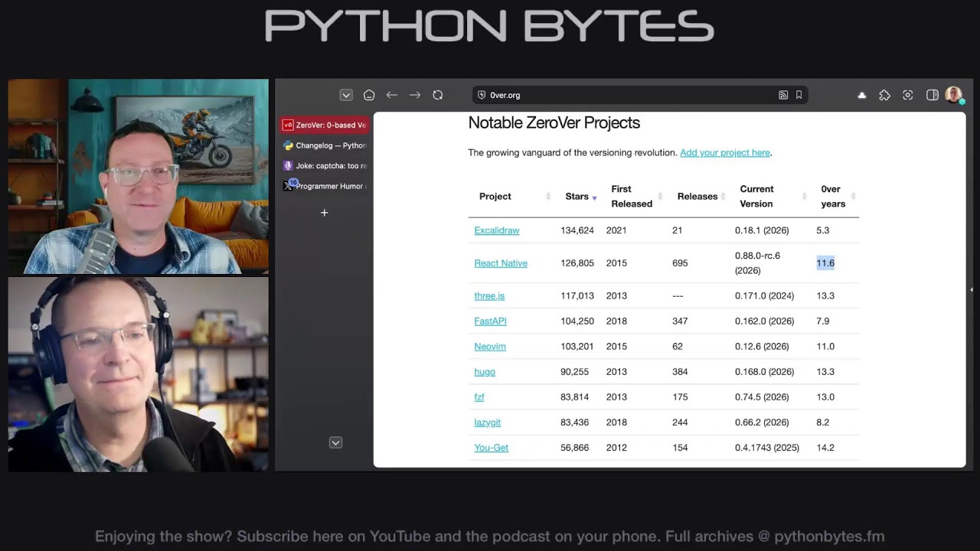Screen dimensions: 980x551
Task: Go forward with the right arrow
Action: click(415, 95)
